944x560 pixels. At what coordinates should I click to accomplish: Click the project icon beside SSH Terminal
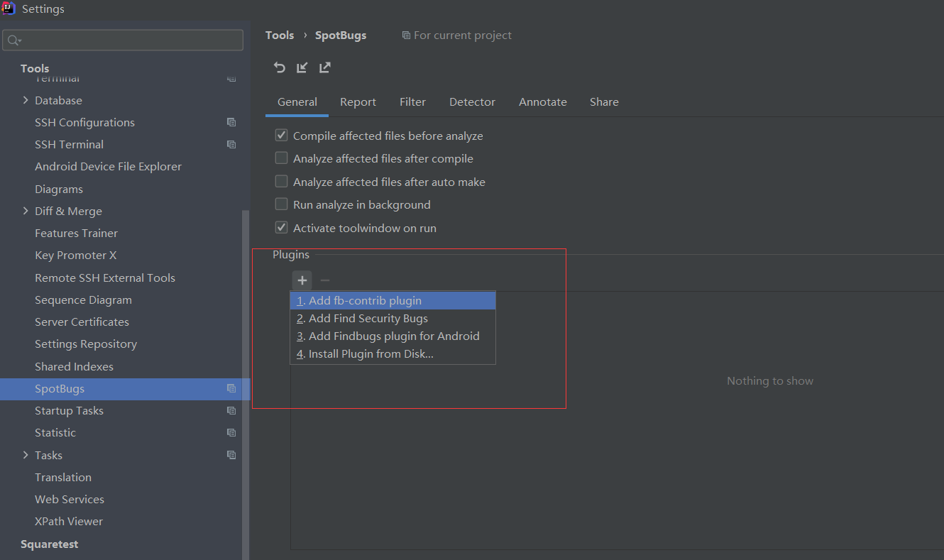click(231, 144)
